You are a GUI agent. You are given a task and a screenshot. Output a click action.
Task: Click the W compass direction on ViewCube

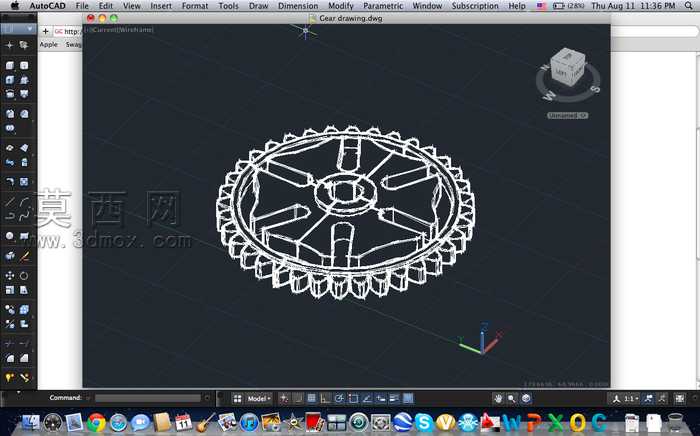[x=548, y=96]
